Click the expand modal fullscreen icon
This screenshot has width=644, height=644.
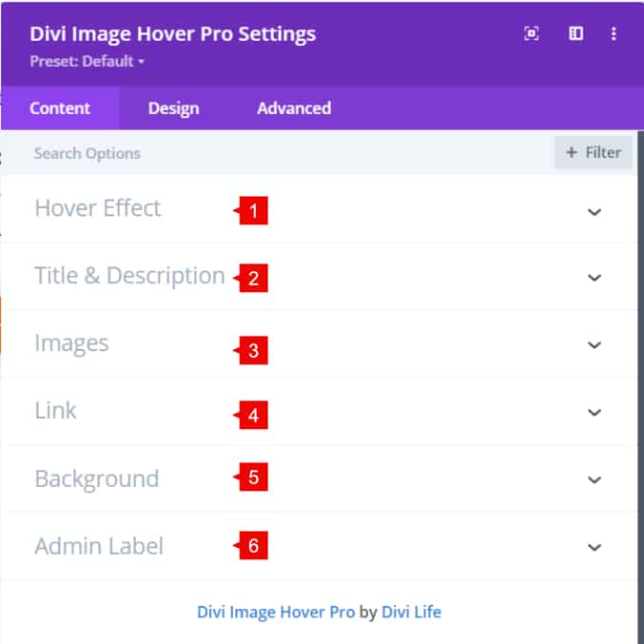tap(532, 33)
